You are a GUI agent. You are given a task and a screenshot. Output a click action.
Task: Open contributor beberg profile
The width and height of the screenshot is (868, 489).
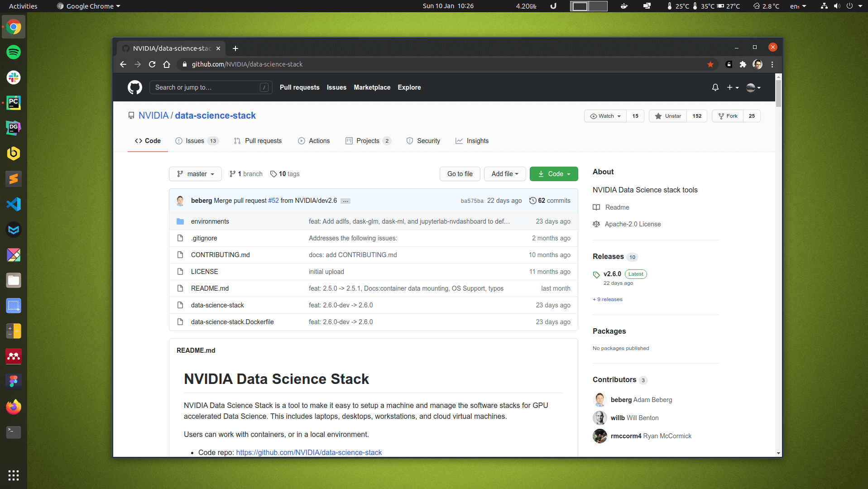click(x=621, y=400)
